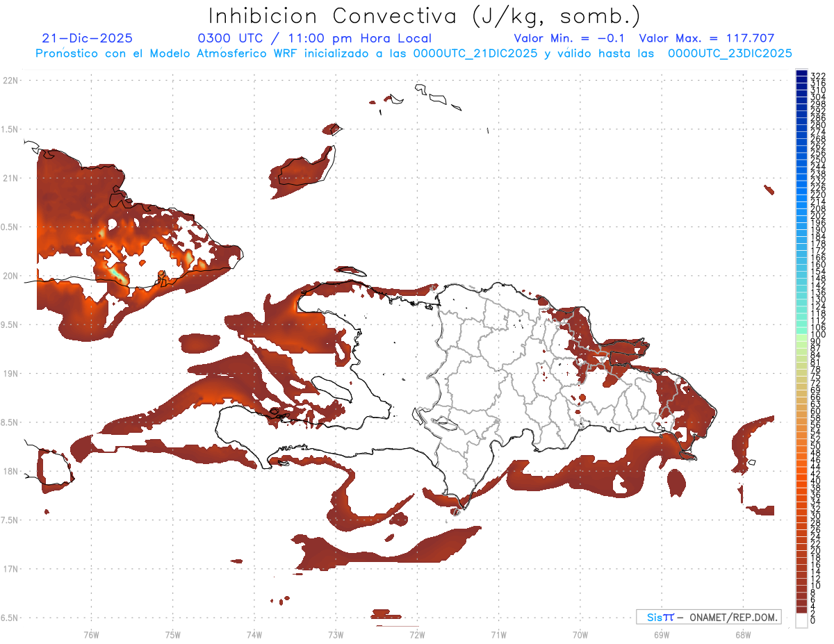Viewport: 834px width, 644px height.
Task: Click the 'Valor Max. = 117.707' text
Action: click(707, 38)
